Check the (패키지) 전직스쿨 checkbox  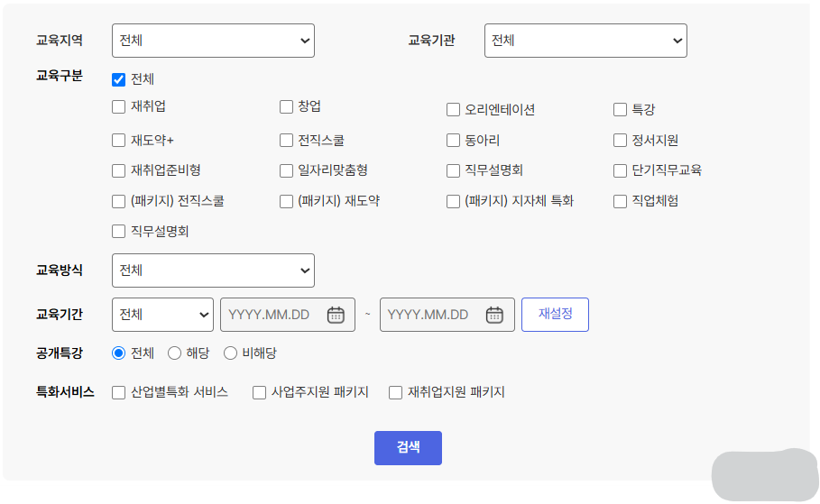tap(119, 201)
